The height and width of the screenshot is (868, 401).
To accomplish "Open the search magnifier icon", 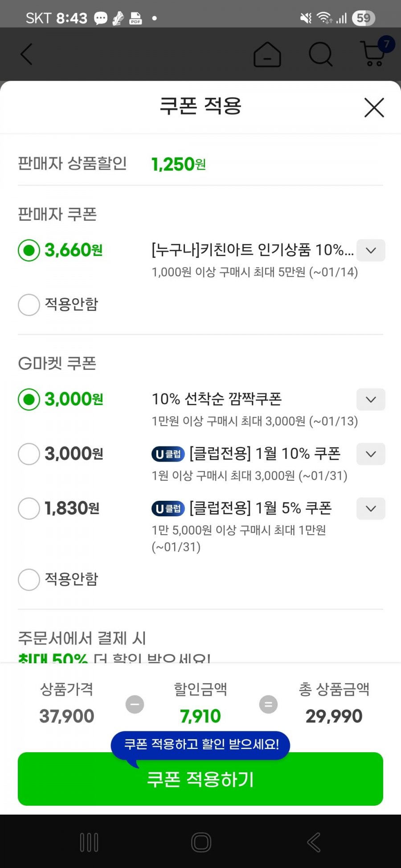I will pos(320,54).
